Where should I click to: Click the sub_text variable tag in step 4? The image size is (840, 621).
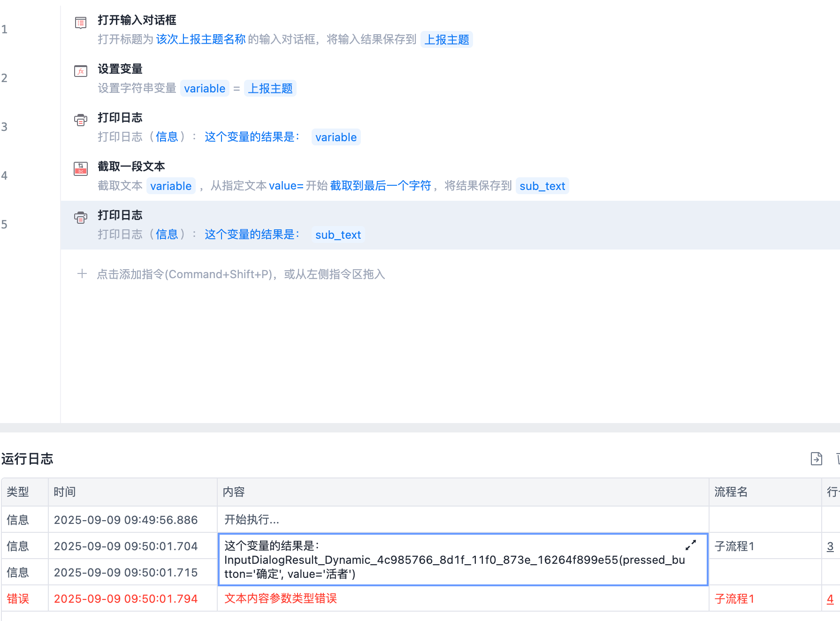coord(542,186)
